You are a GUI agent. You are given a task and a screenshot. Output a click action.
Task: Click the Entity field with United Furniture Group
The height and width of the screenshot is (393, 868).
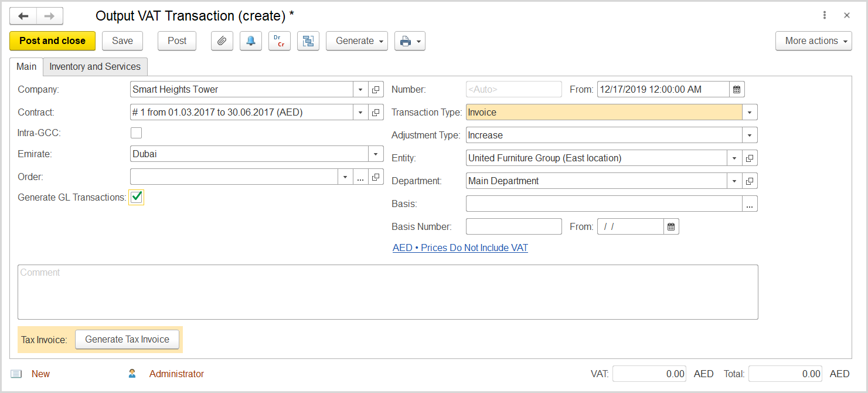597,158
